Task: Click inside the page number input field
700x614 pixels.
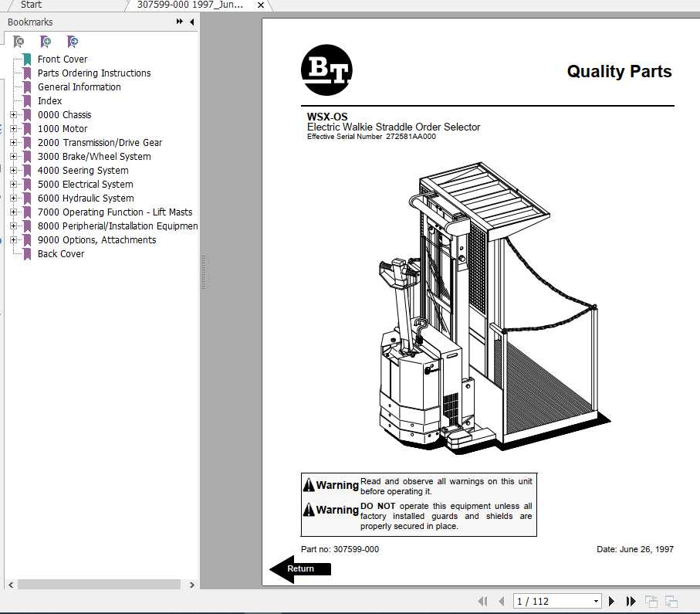Action: [540, 601]
